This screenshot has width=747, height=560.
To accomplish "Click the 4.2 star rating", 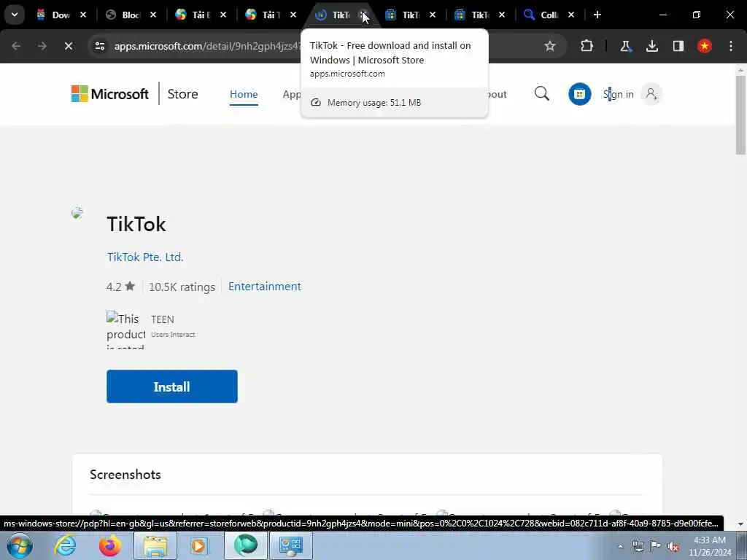I will [x=120, y=287].
